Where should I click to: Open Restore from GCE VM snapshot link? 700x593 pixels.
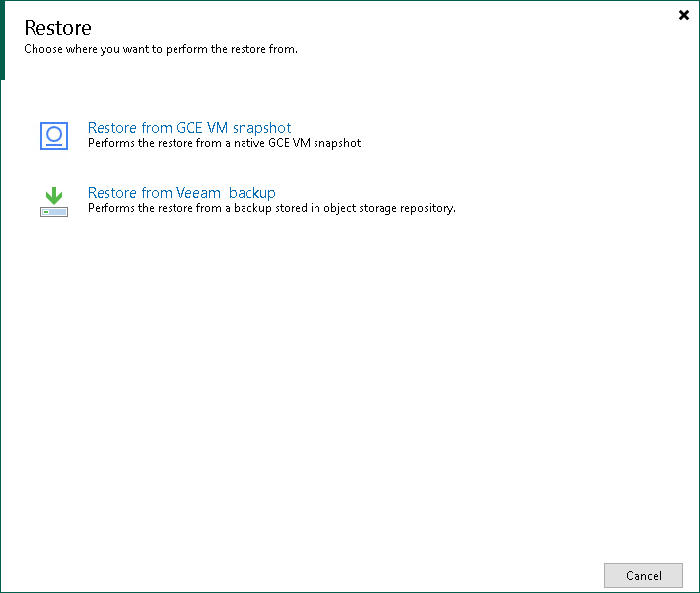pos(189,128)
